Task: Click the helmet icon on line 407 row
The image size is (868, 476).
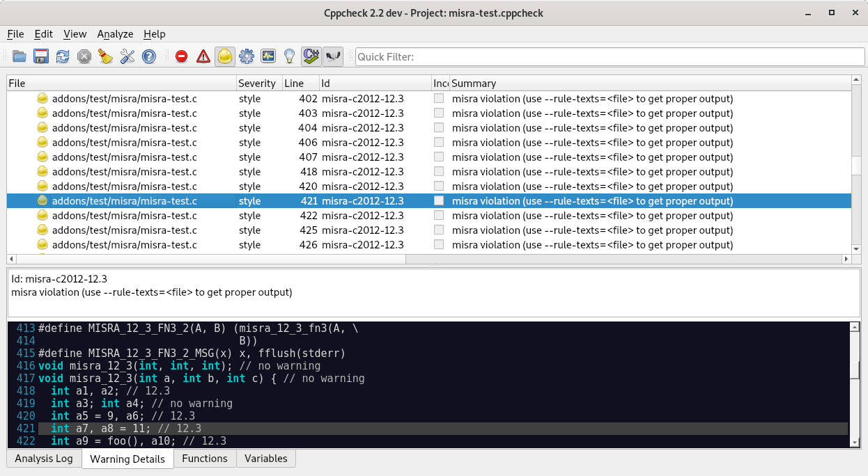Action: 42,157
